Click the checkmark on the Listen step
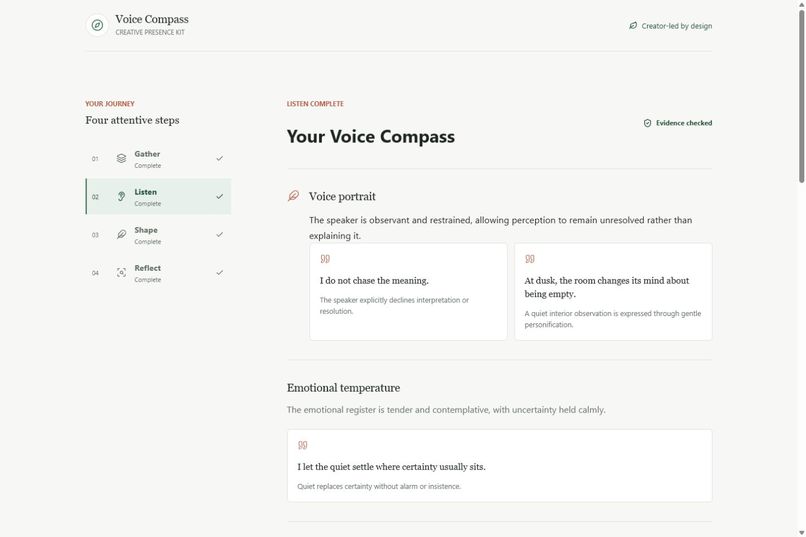806x537 pixels. tap(219, 196)
